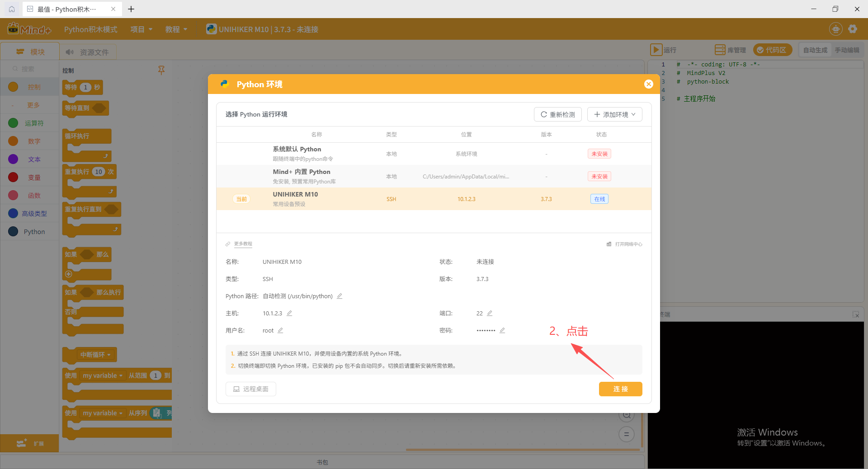The image size is (868, 469).
Task: Click the pin icon in the block palette
Action: click(x=161, y=70)
